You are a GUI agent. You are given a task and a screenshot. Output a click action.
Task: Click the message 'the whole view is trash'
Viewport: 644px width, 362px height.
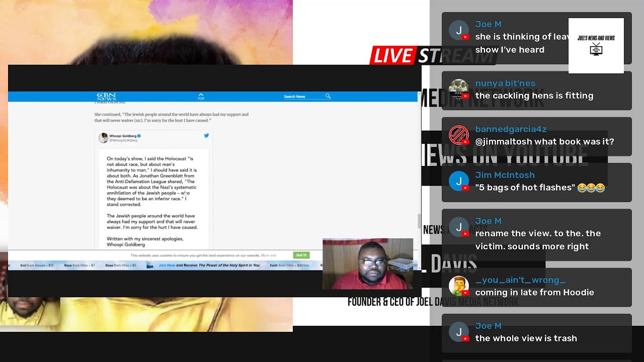click(526, 338)
